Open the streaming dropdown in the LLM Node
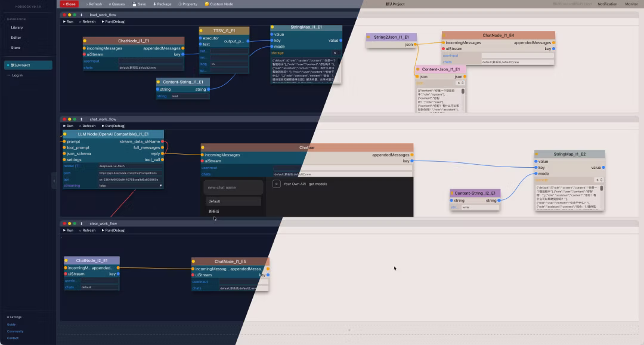This screenshot has height=345, width=644. tap(130, 186)
